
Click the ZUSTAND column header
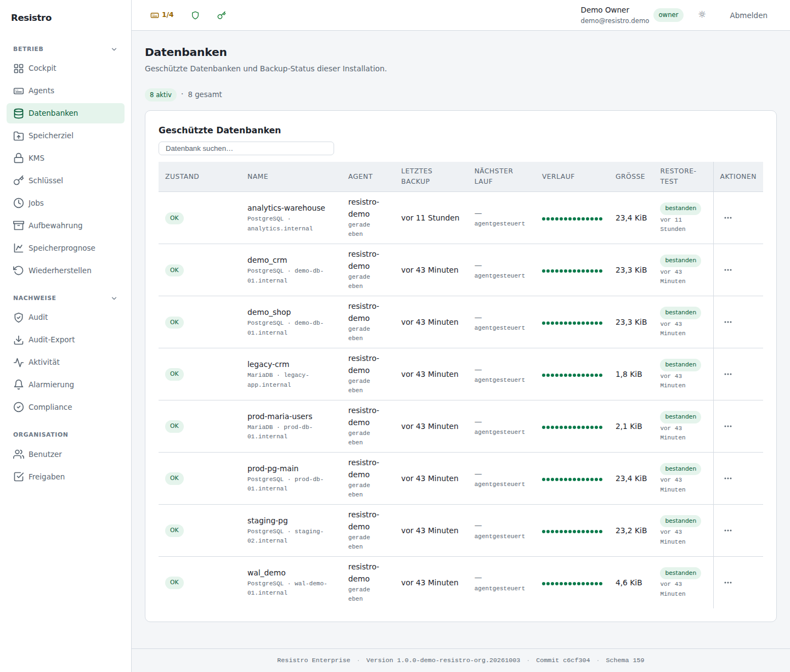pyautogui.click(x=182, y=177)
